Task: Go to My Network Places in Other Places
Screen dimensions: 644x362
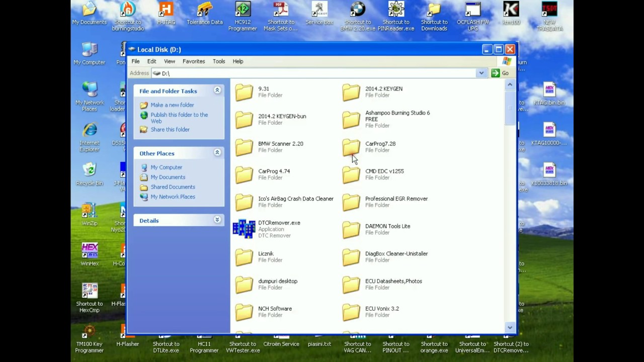Action: (x=173, y=197)
